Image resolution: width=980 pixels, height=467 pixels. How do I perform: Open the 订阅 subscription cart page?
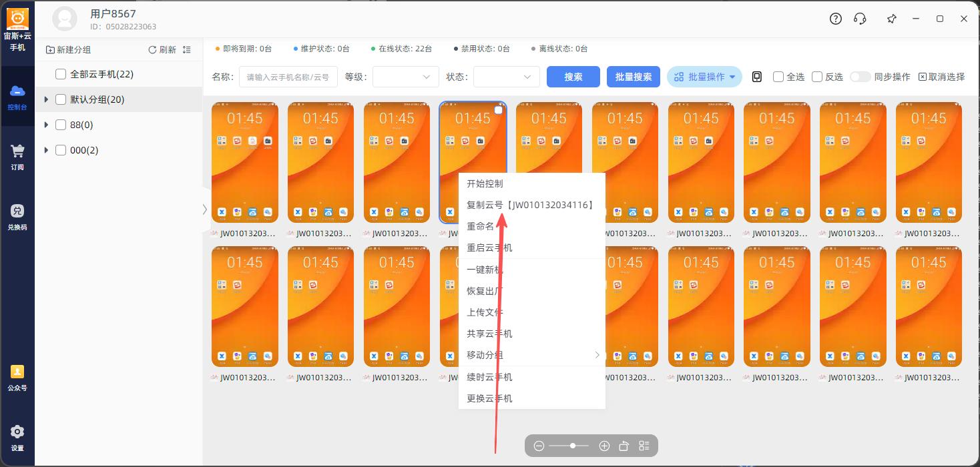pyautogui.click(x=17, y=157)
